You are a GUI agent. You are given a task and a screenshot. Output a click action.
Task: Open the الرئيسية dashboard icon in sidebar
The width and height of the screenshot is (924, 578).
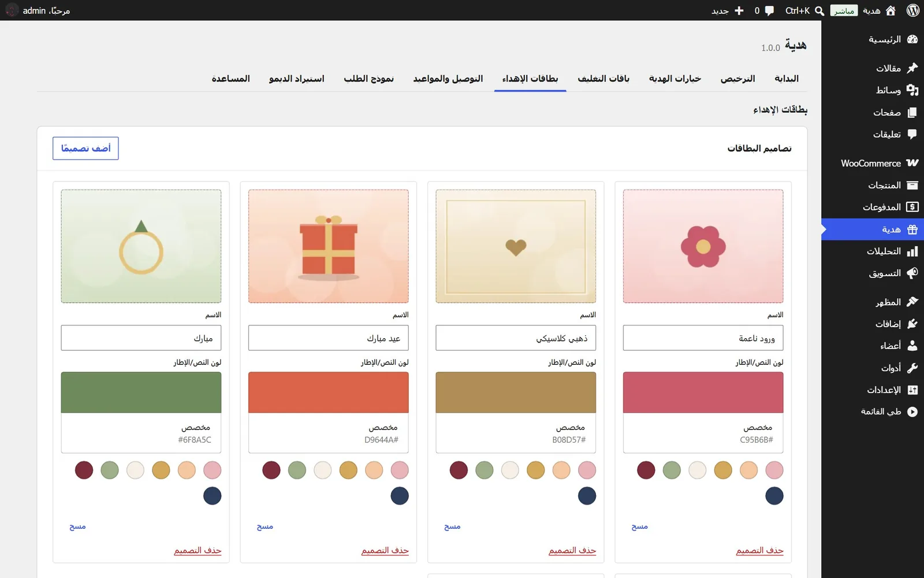(x=912, y=39)
